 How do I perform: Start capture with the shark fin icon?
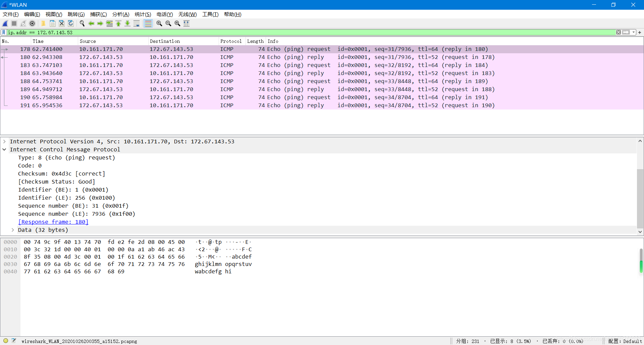point(5,23)
